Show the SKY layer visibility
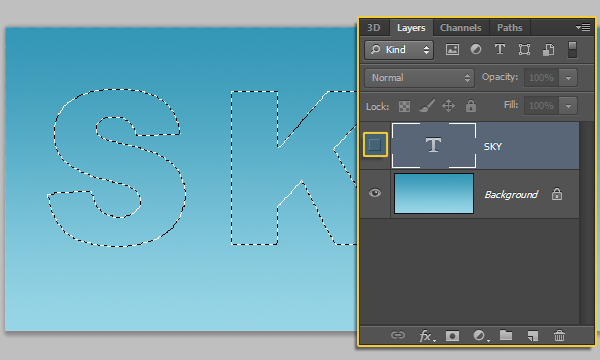 [375, 145]
